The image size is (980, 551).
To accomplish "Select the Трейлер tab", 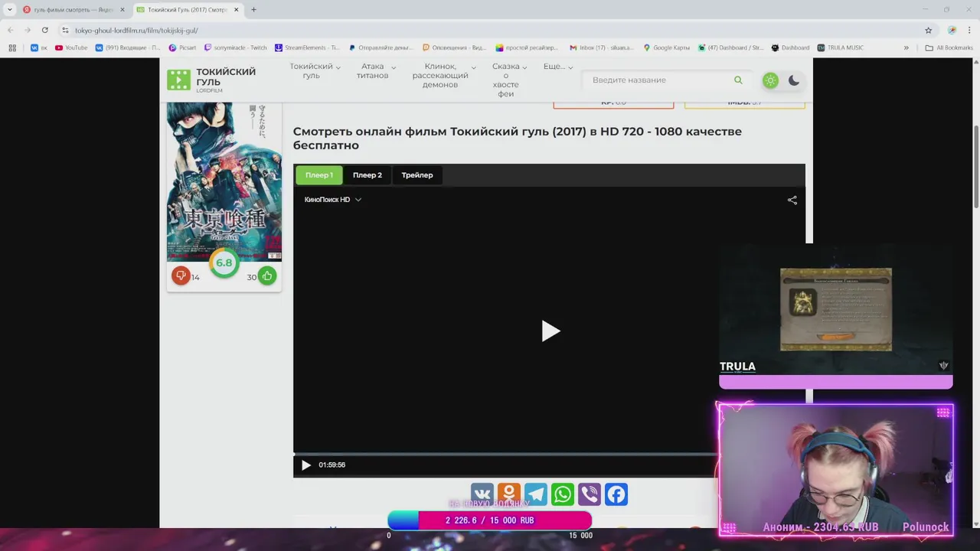I will pos(417,175).
